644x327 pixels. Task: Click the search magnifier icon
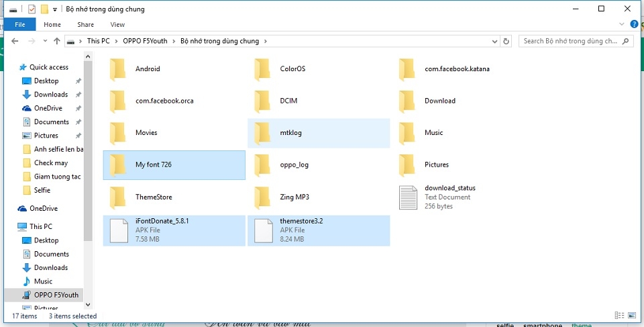[625, 41]
